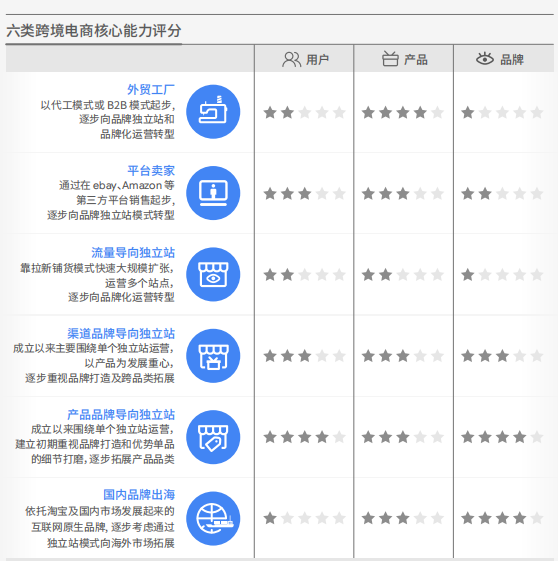Click the monitor icon for 平台卖家

point(213,193)
